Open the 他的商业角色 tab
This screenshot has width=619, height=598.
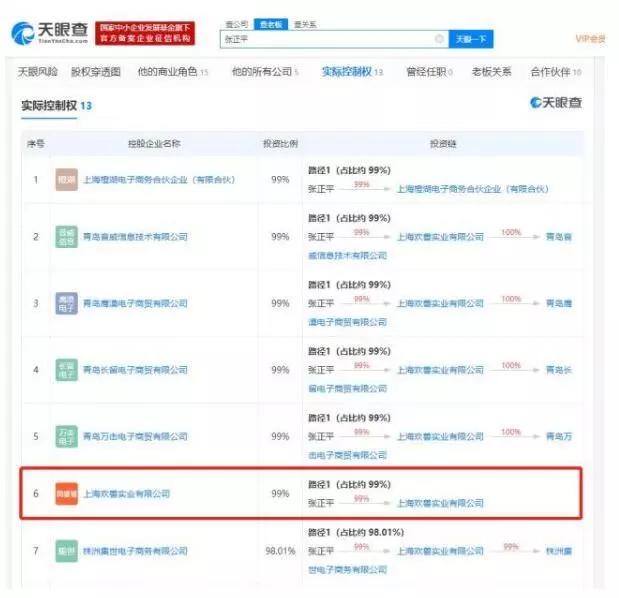[x=173, y=72]
